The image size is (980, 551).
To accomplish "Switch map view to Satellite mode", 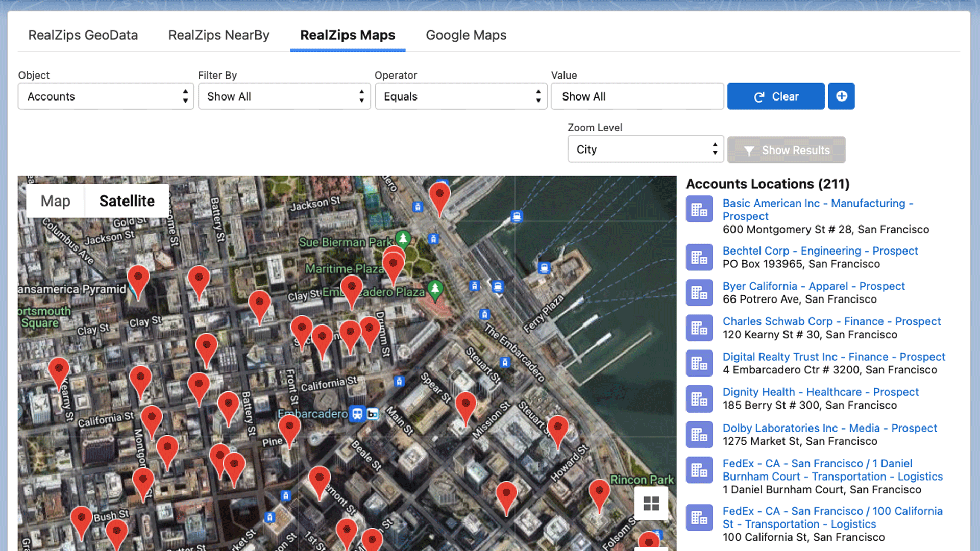I will (x=127, y=201).
